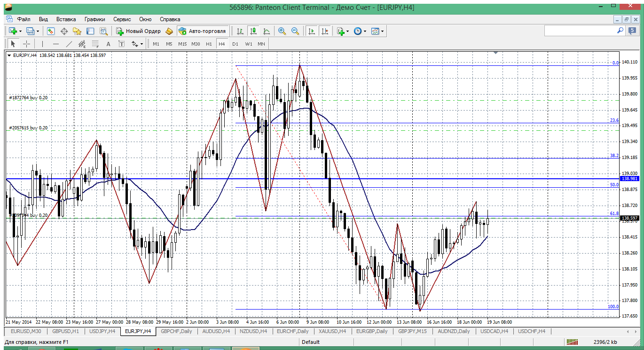Expand the templates dropdown arrow
The image size is (644, 350).
tap(382, 31)
